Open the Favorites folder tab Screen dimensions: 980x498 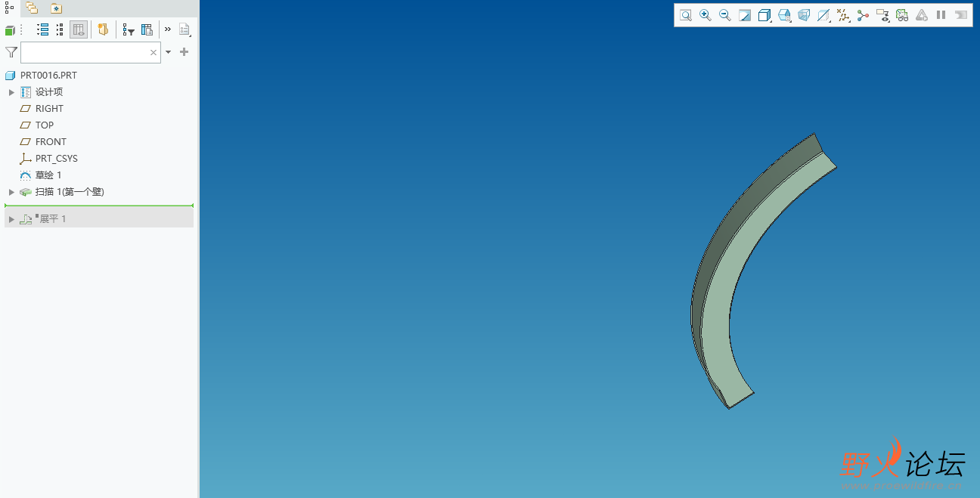[56, 8]
